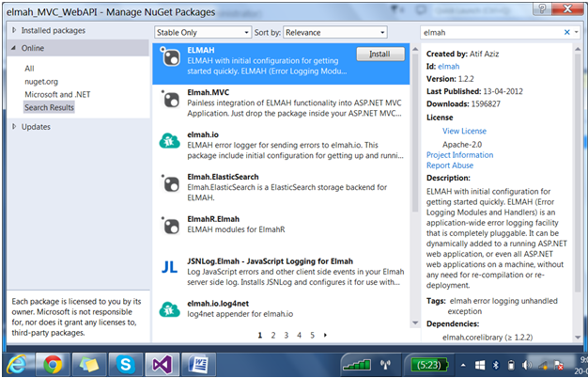Click the elmah.io.log4net cloud icon
Image resolution: width=588 pixels, height=378 pixels.
pyautogui.click(x=169, y=309)
